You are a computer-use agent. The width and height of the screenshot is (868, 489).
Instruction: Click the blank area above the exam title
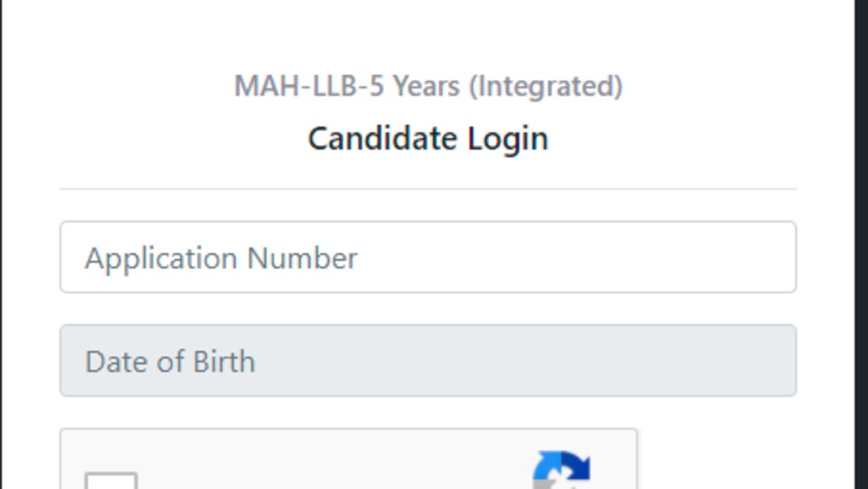428,34
